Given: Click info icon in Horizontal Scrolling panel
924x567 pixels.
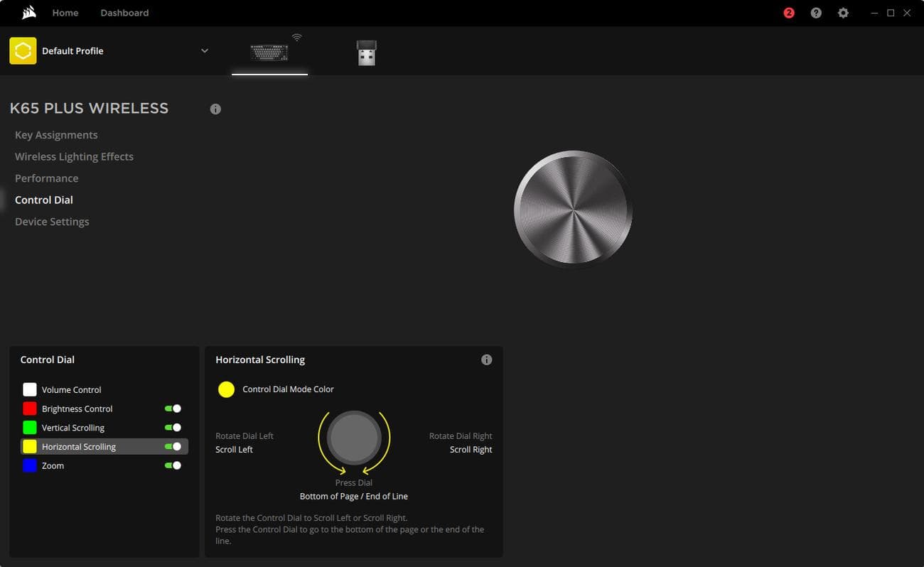Looking at the screenshot, I should click(486, 360).
